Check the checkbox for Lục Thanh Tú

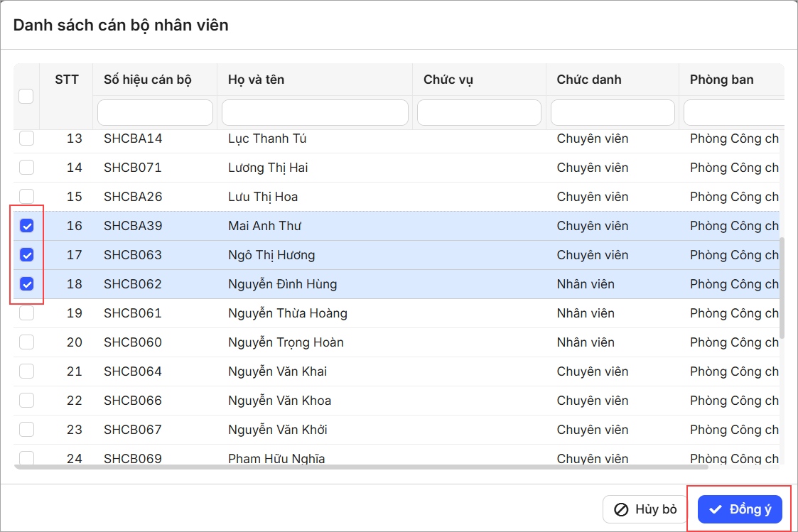pos(26,139)
